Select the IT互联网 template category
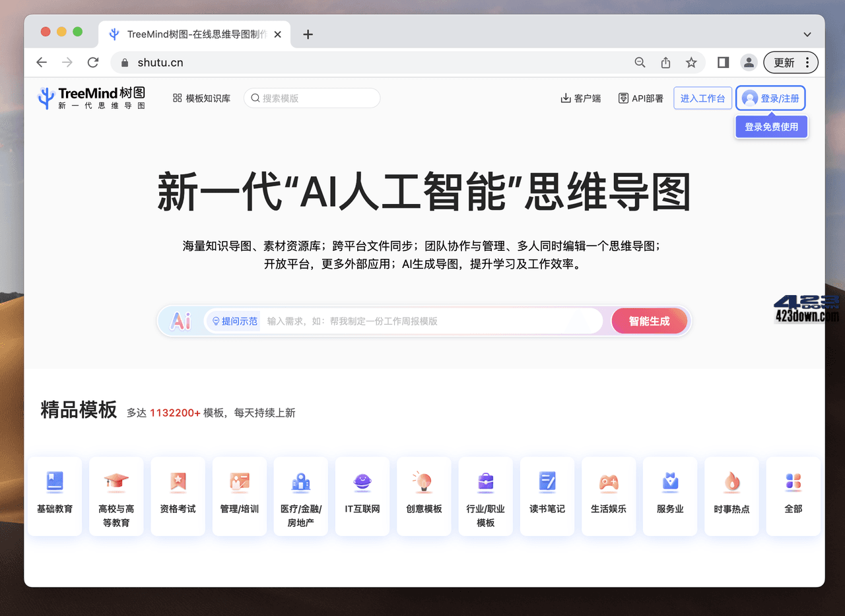This screenshot has height=616, width=845. pos(362,496)
